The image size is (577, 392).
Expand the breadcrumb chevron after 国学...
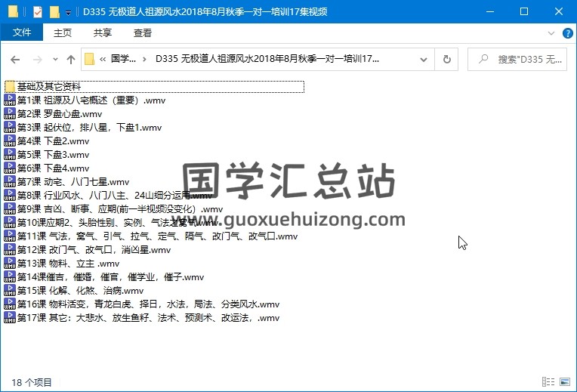click(x=144, y=59)
